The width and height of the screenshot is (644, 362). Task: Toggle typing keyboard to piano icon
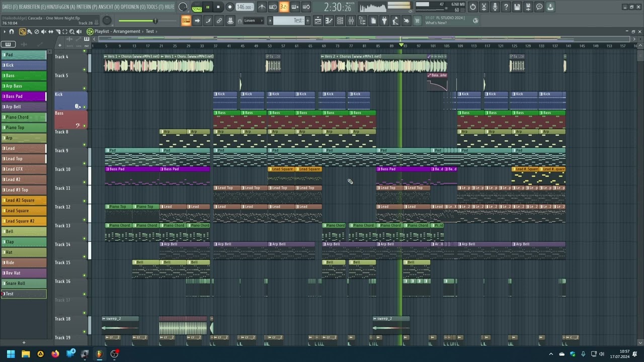pyautogui.click(x=186, y=21)
